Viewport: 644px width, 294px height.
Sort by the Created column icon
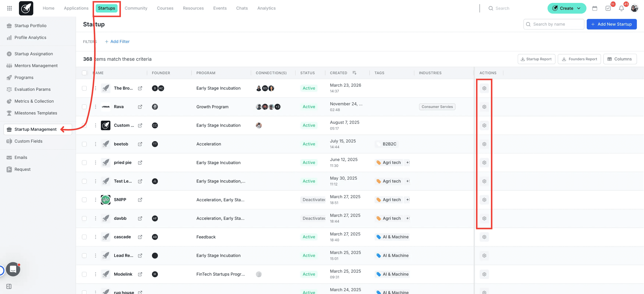tap(354, 73)
